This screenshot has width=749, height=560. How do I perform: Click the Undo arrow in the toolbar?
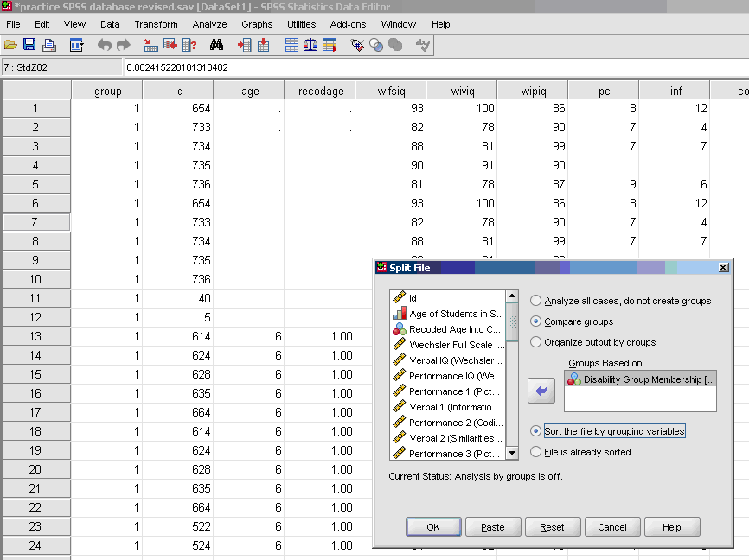click(104, 45)
